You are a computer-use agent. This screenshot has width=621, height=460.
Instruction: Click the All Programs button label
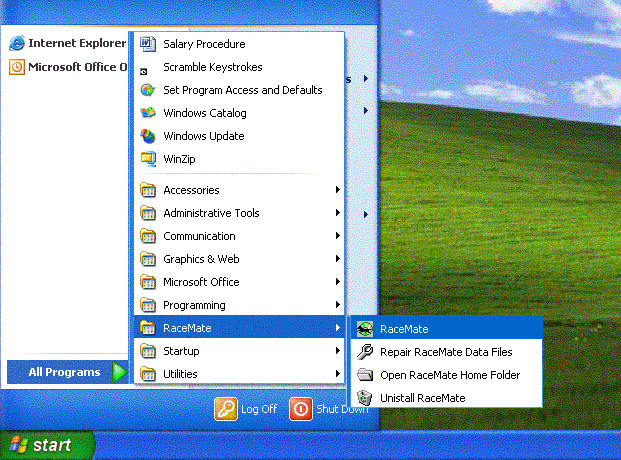[64, 372]
